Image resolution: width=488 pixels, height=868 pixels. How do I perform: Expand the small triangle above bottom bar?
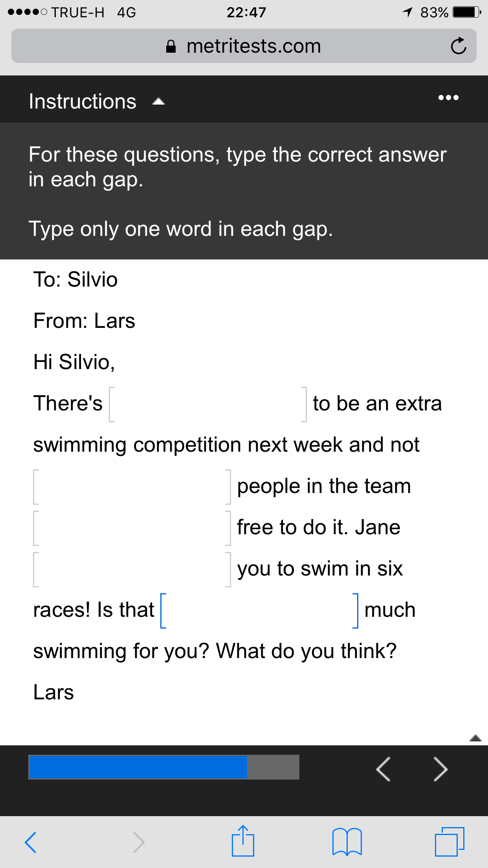[x=475, y=738]
